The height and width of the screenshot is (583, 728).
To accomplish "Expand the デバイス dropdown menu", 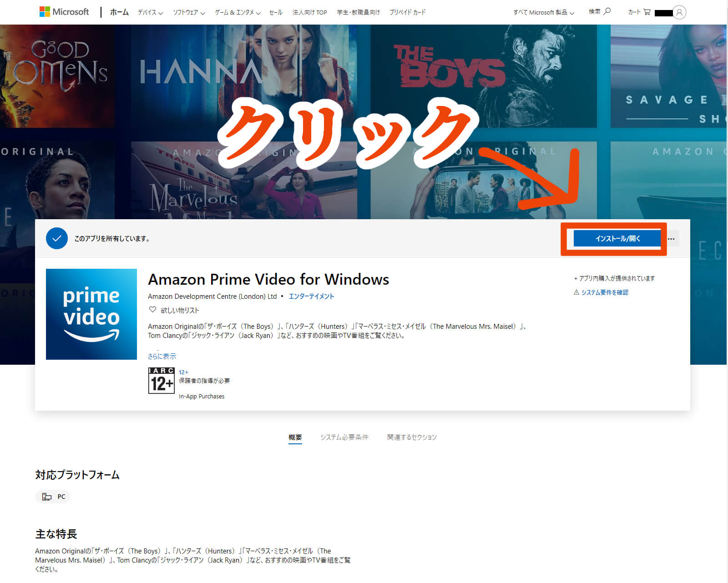I will click(150, 13).
